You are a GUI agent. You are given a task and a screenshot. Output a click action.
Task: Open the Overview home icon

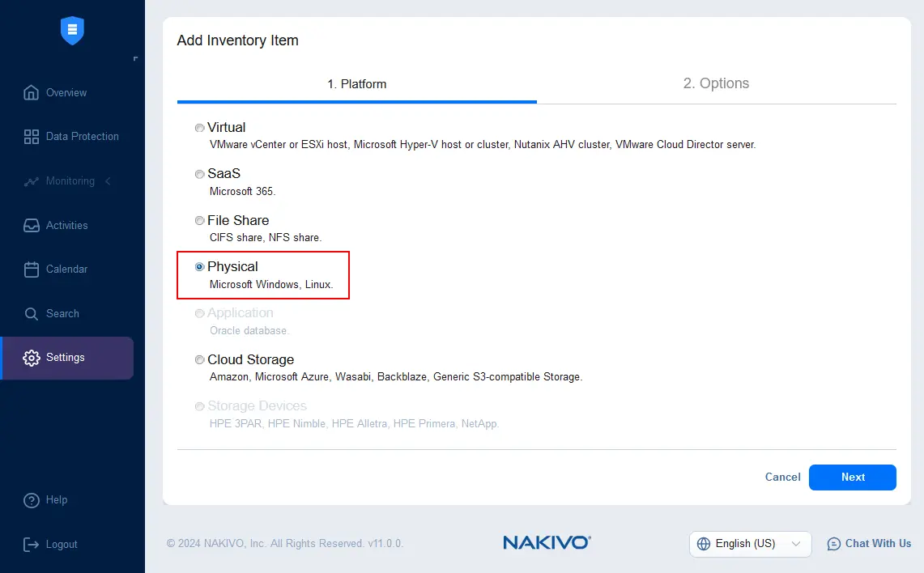pyautogui.click(x=32, y=92)
